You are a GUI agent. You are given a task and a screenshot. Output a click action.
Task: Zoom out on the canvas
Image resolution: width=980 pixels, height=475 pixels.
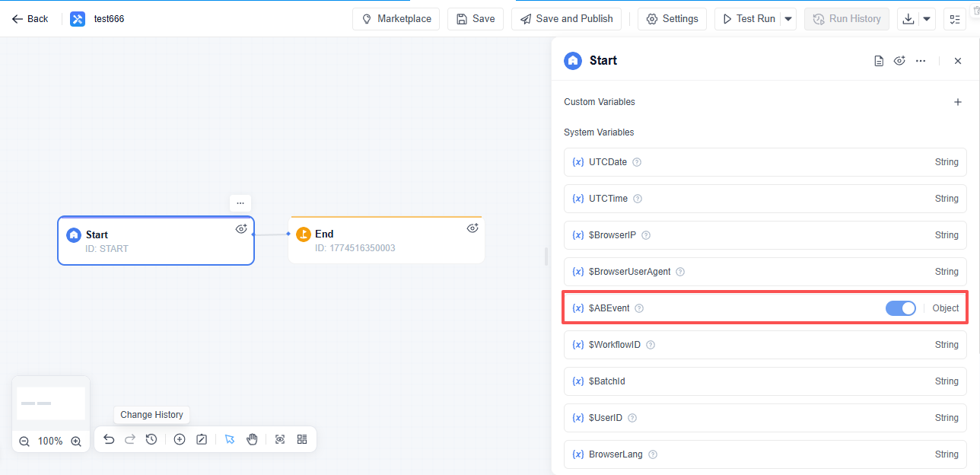(24, 442)
